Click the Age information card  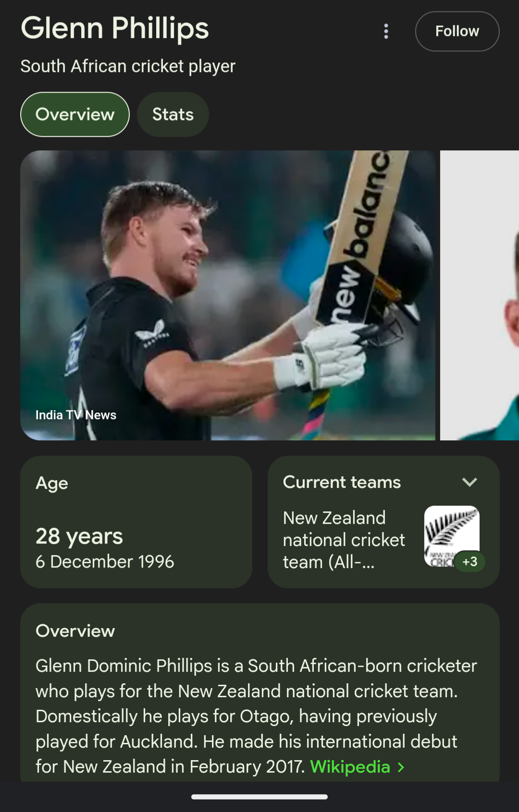(x=136, y=522)
